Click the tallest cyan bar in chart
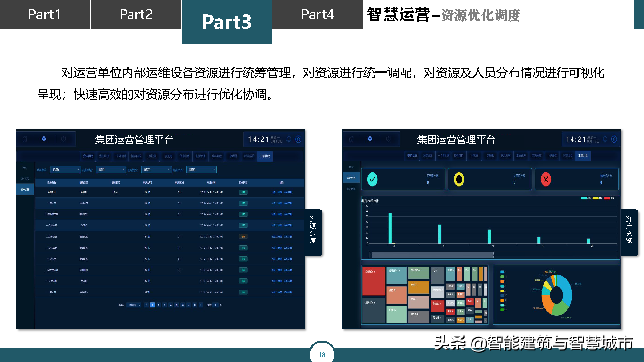 [x=390, y=228]
